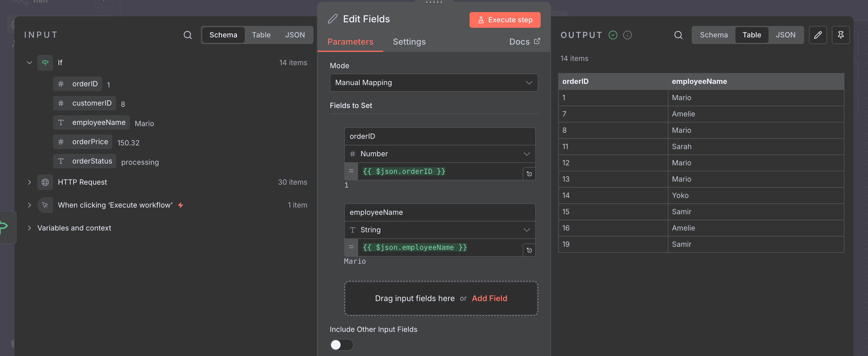Click the {{ $json.orderID }} expression field
The width and height of the screenshot is (868, 356).
tap(440, 171)
